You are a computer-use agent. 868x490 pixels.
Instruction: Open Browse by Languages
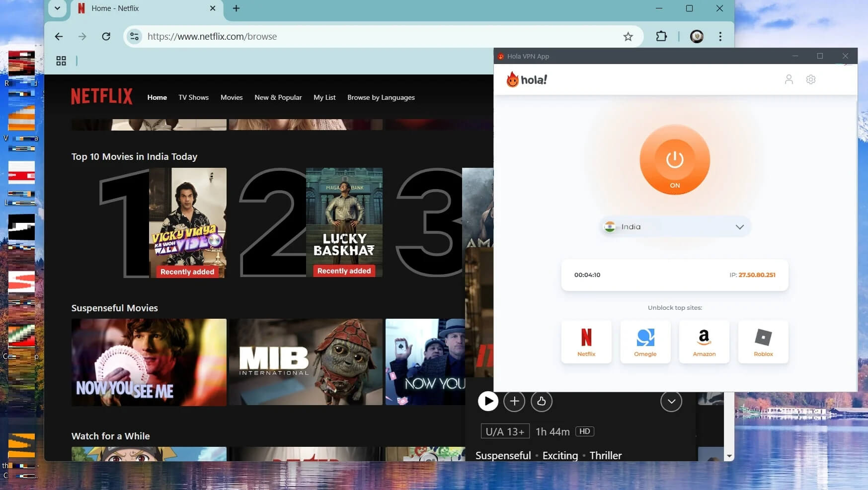(x=381, y=97)
